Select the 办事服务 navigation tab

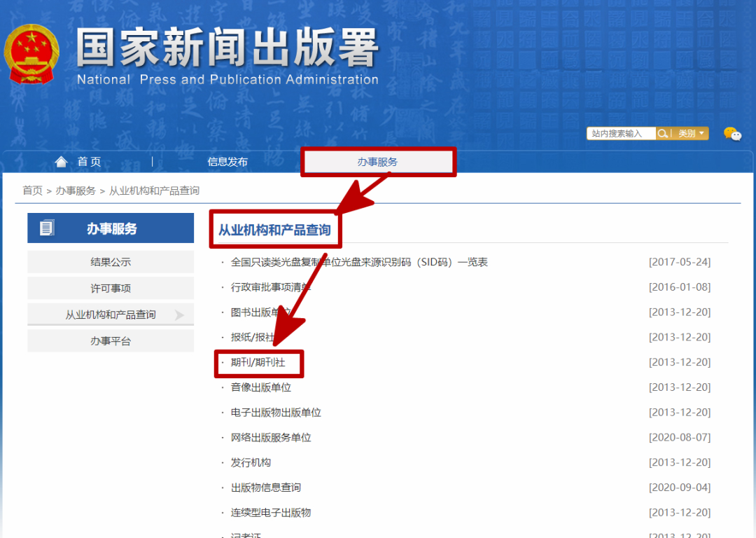[377, 162]
